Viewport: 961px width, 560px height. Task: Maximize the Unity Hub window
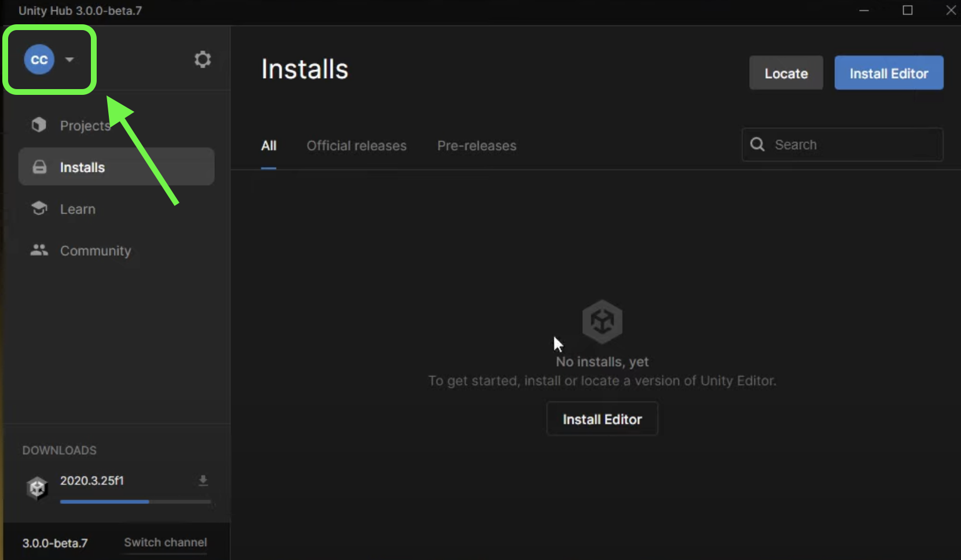[908, 10]
